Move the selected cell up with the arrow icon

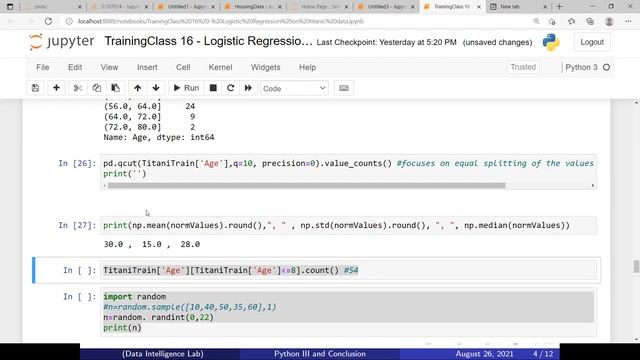coord(138,88)
